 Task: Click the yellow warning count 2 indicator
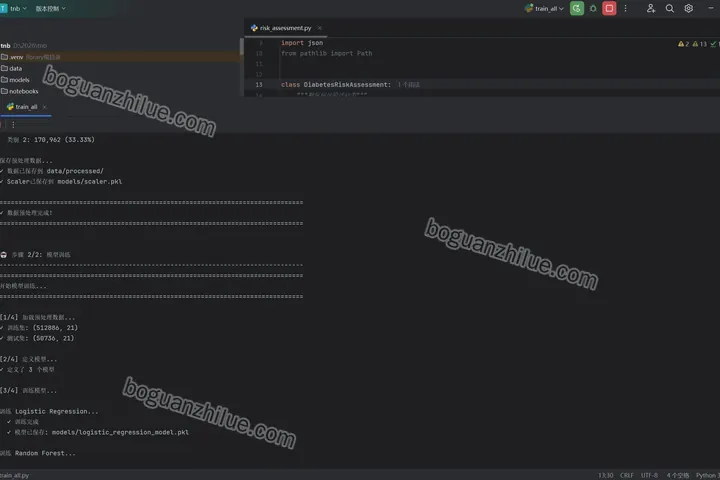click(683, 44)
